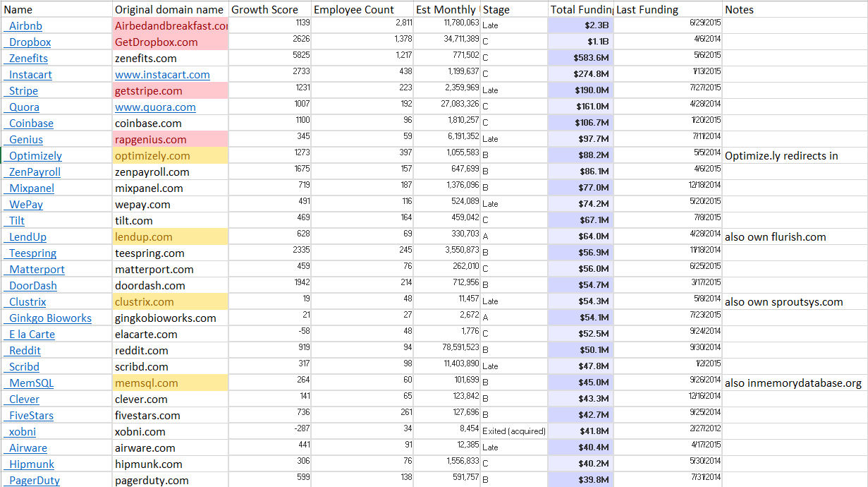Viewport: 868px width, 487px height.
Task: Select the $39.8M funding cell
Action: 581,481
